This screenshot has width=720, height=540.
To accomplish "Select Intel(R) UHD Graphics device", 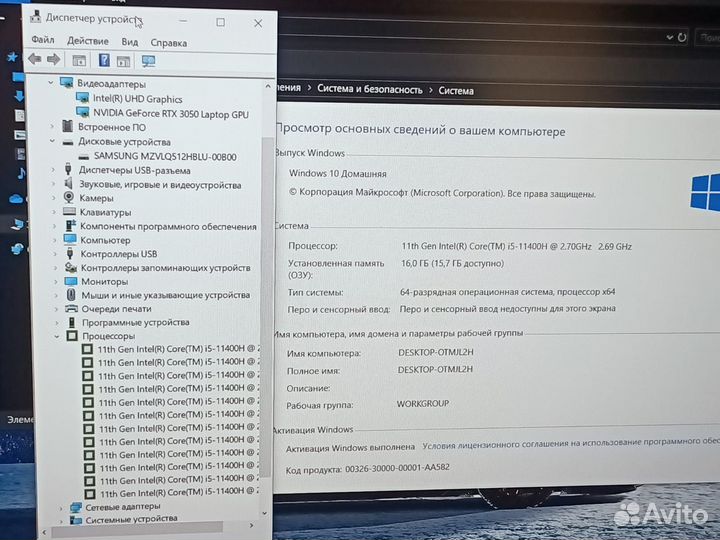I will tap(137, 99).
